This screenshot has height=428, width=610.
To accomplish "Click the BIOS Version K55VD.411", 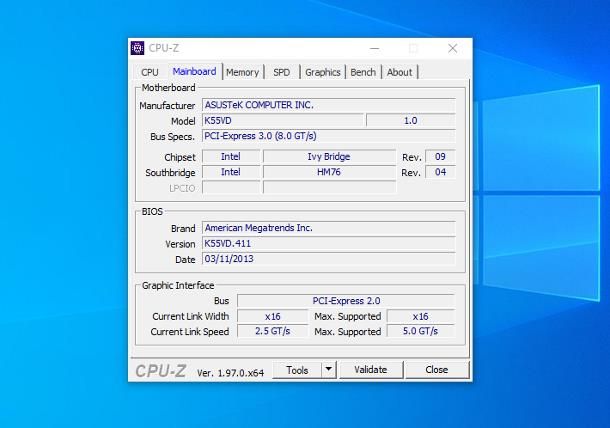I will click(329, 244).
